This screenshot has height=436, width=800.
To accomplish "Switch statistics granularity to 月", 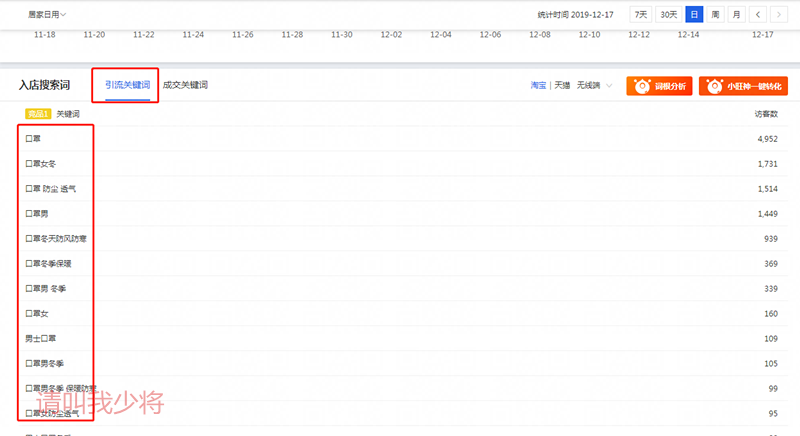I will 736,14.
